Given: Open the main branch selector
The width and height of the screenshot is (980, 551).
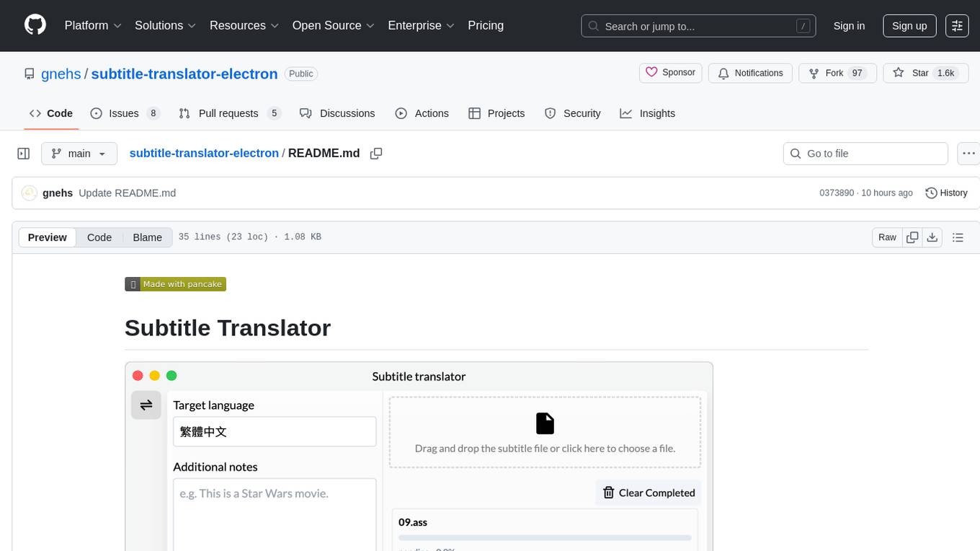Looking at the screenshot, I should pos(79,154).
